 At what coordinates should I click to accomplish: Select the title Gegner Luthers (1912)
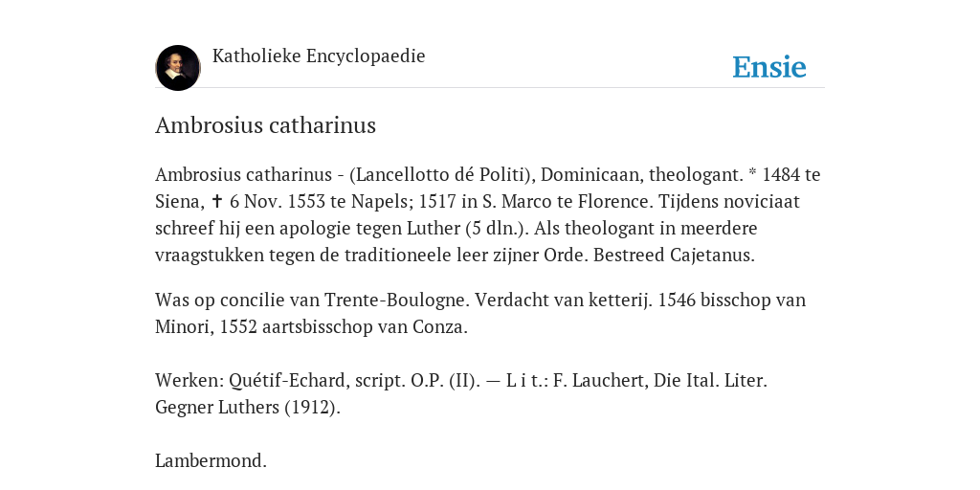coord(248,408)
